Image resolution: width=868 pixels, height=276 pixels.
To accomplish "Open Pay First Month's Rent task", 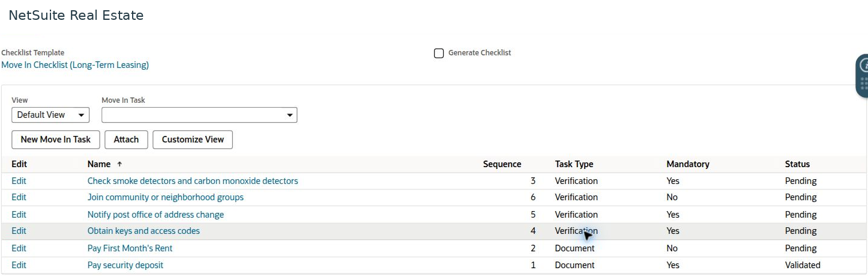I will coord(130,248).
